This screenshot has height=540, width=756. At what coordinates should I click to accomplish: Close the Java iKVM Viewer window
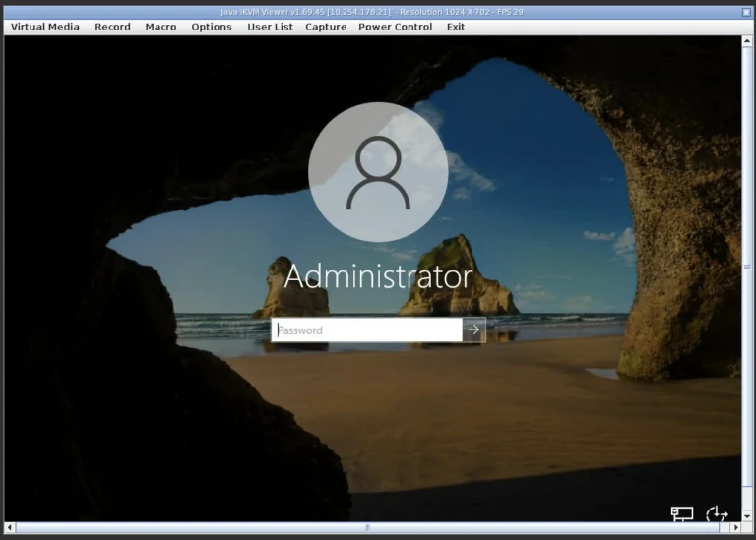[x=745, y=11]
